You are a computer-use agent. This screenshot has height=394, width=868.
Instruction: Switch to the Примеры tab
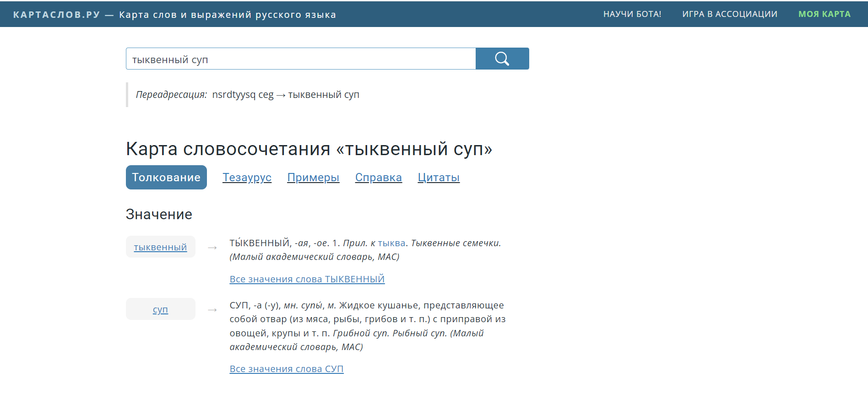point(313,178)
